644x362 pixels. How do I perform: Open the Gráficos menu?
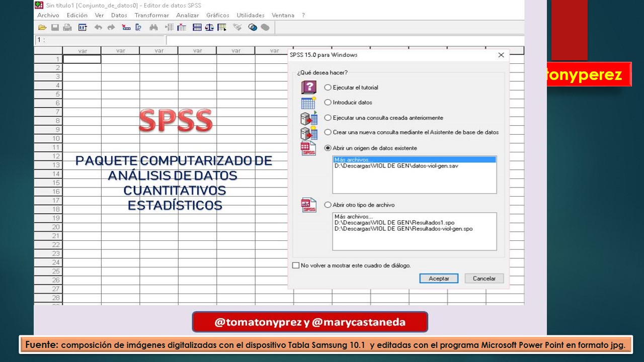218,15
